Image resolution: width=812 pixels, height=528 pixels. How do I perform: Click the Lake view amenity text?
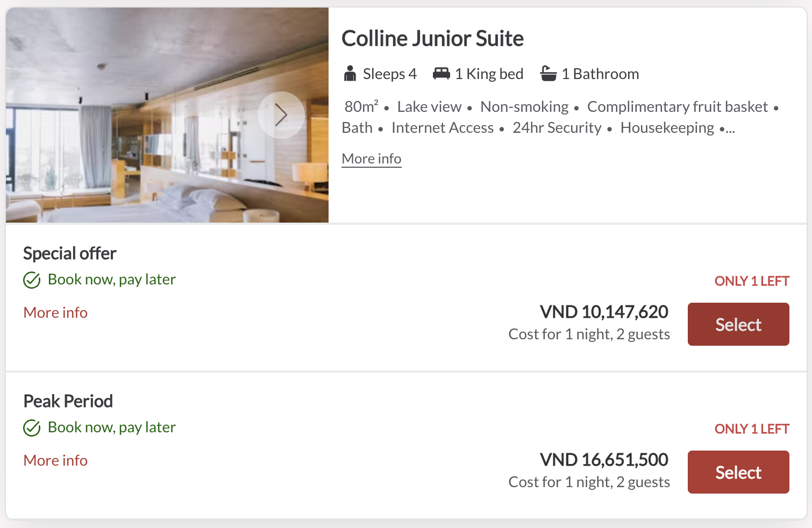pos(429,106)
